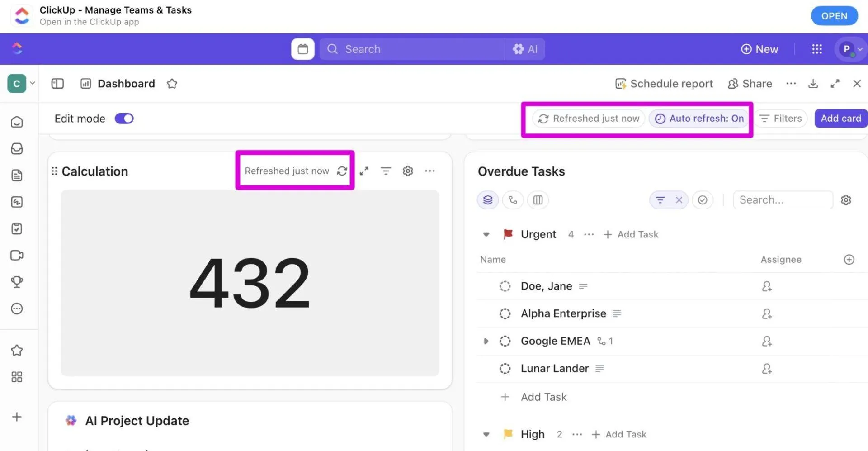This screenshot has height=451, width=868.
Task: Add a column with plus circle
Action: (x=849, y=260)
